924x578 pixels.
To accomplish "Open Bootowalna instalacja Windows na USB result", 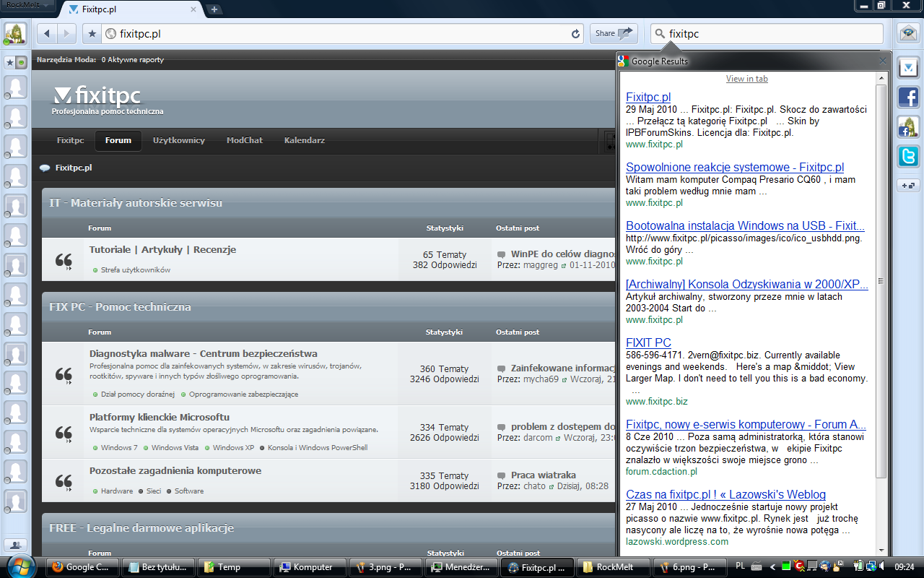I will [745, 225].
